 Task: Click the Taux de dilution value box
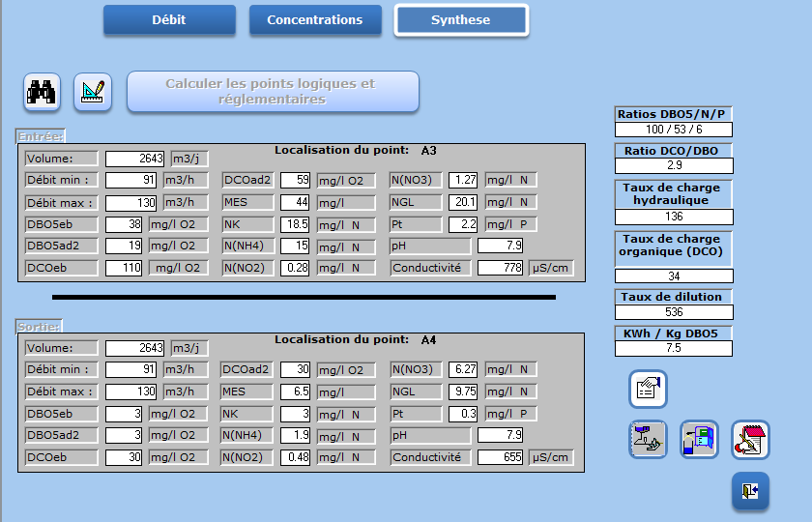[674, 312]
